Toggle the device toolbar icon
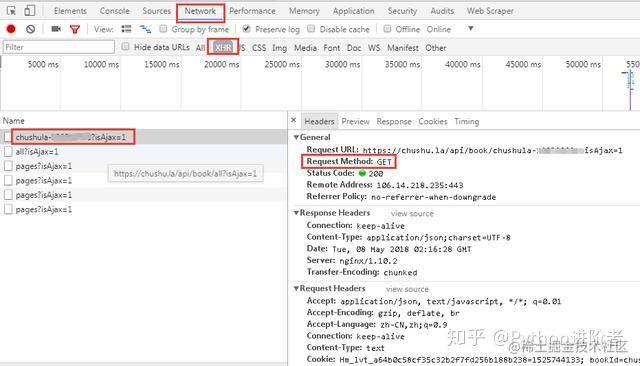 tap(29, 11)
